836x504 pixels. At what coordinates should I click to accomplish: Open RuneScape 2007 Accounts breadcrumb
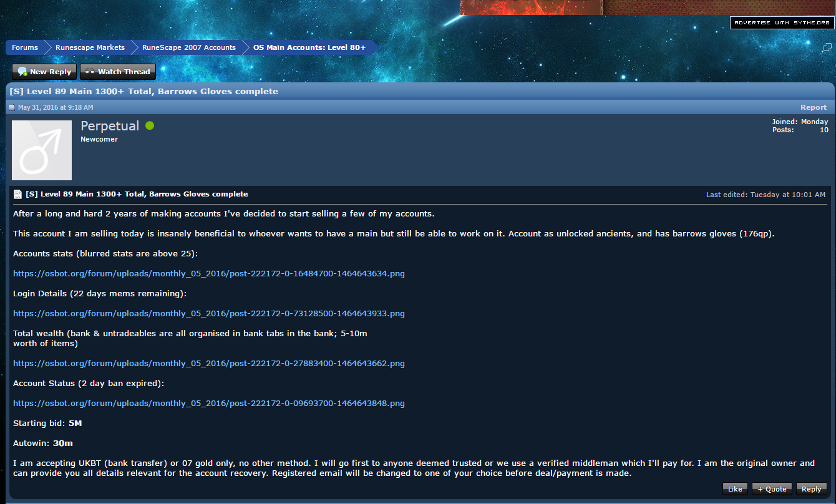coord(189,47)
